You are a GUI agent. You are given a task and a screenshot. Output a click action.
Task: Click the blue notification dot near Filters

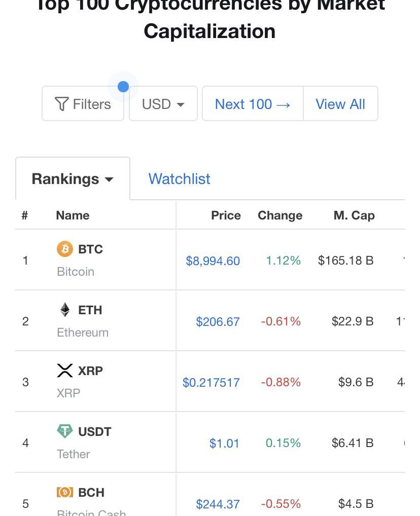pos(123,87)
